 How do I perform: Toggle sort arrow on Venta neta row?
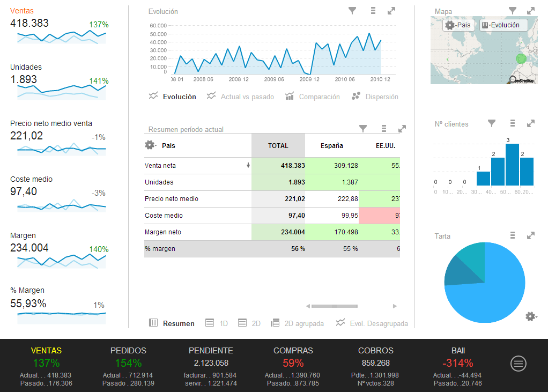pyautogui.click(x=248, y=166)
